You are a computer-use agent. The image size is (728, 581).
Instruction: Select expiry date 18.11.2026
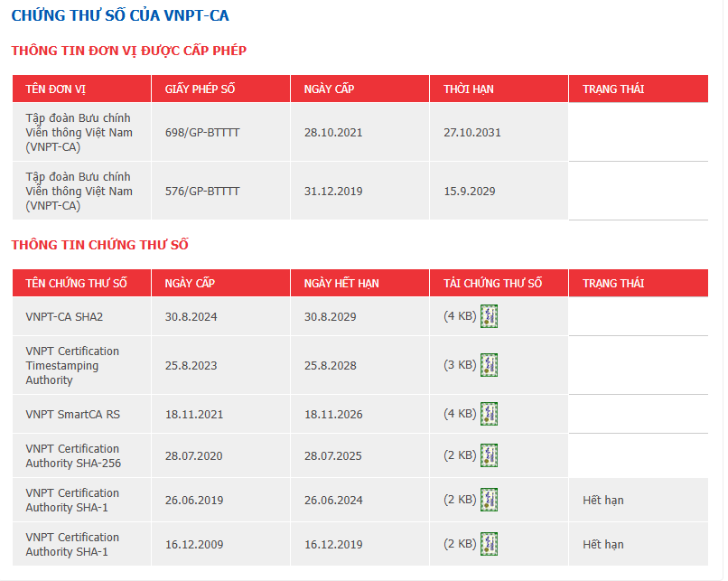tap(333, 414)
